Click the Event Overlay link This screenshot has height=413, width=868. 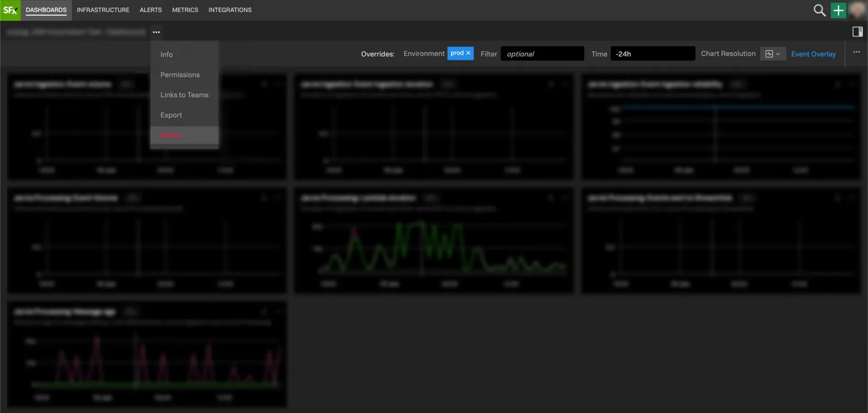pyautogui.click(x=813, y=54)
